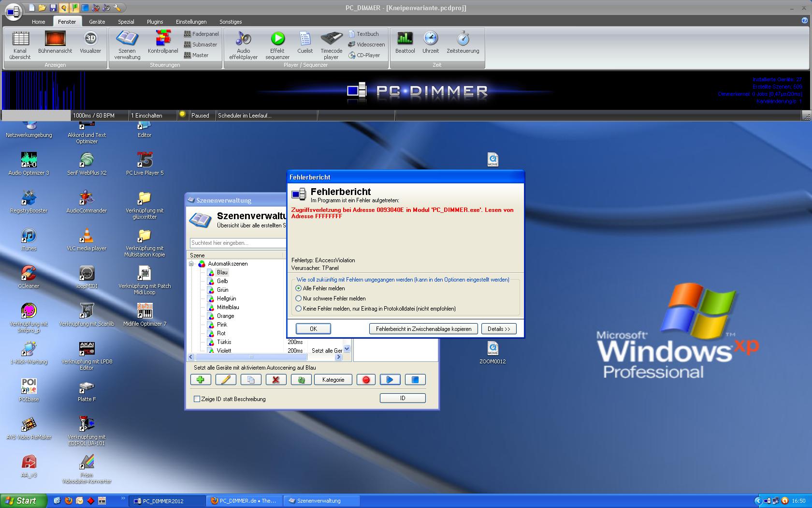
Task: Open the Effekt sequenzer
Action: tap(277, 45)
